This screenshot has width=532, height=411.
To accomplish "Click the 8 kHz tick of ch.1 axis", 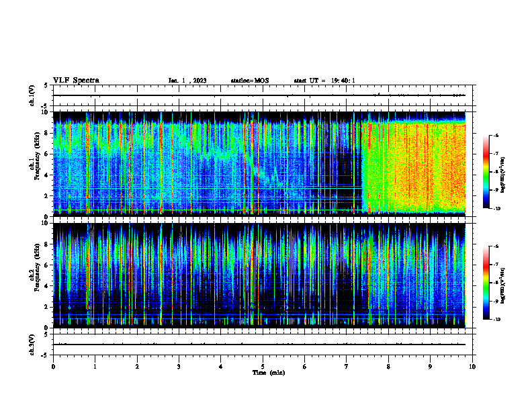I will click(x=47, y=133).
